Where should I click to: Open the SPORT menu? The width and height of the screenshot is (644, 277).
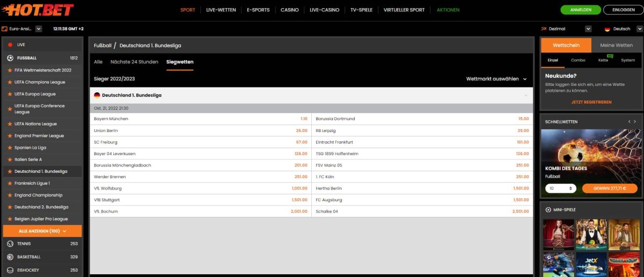coord(188,10)
